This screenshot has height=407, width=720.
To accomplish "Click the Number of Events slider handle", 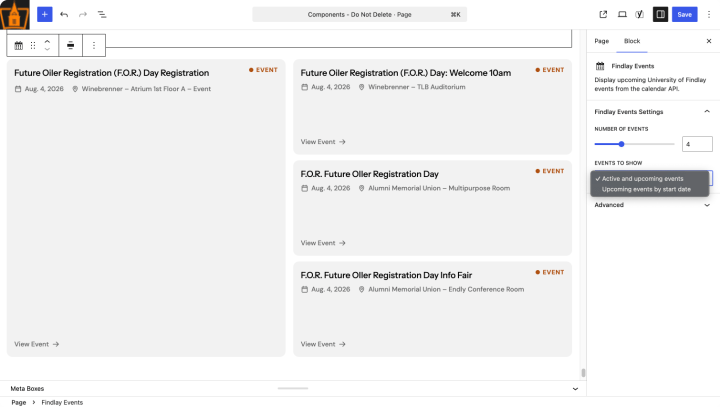I will [x=621, y=144].
